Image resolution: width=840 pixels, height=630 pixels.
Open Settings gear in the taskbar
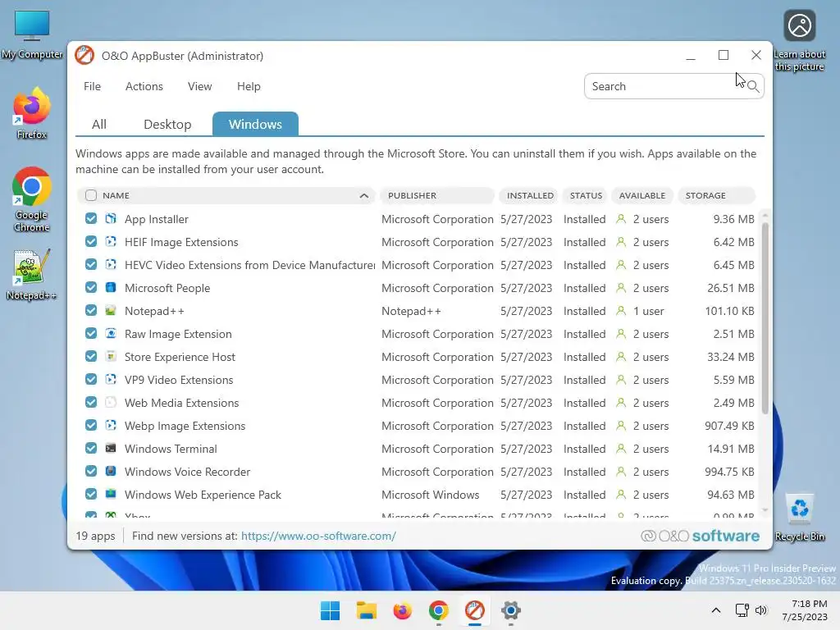(x=511, y=610)
